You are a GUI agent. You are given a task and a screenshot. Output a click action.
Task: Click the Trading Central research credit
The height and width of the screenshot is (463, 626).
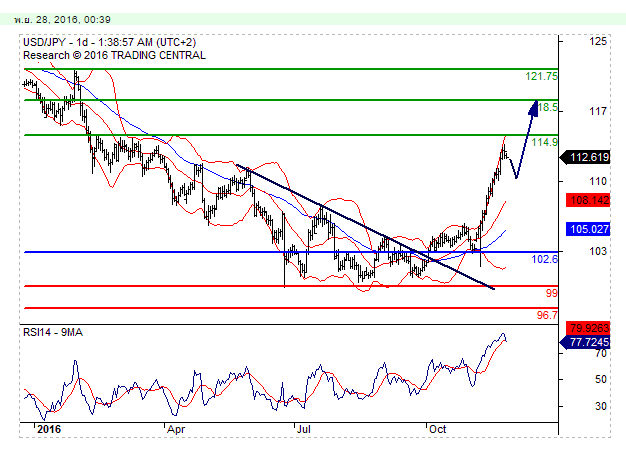click(114, 56)
